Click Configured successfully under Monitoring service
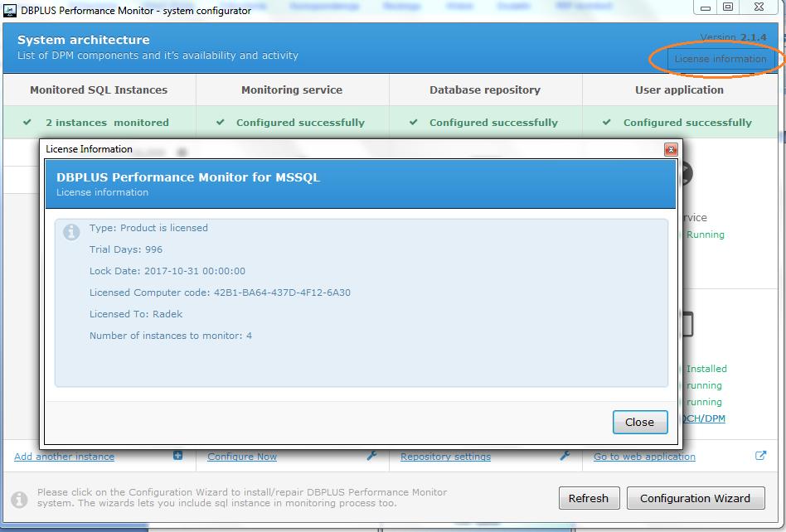Screen dimensions: 786x532 (300, 123)
